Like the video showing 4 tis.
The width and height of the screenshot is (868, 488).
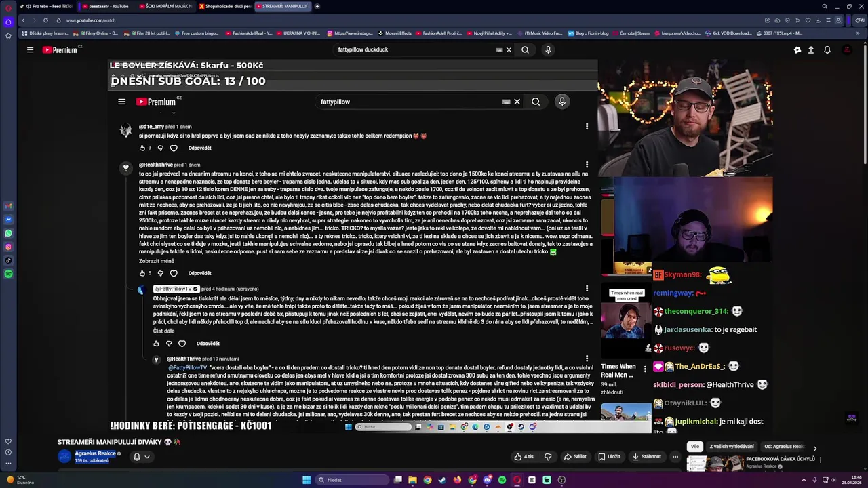[x=524, y=457]
